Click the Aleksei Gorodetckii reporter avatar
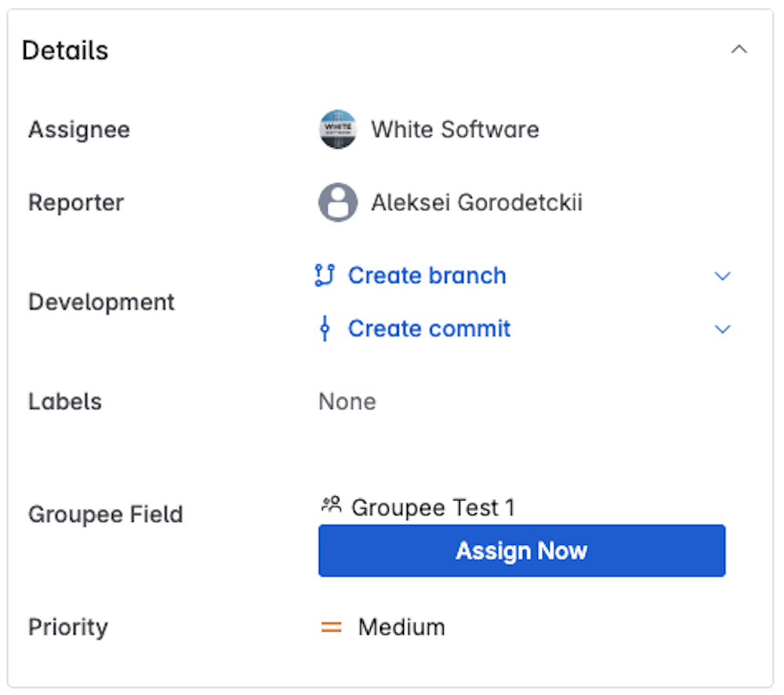Screen dimensions: 784x695 point(337,202)
